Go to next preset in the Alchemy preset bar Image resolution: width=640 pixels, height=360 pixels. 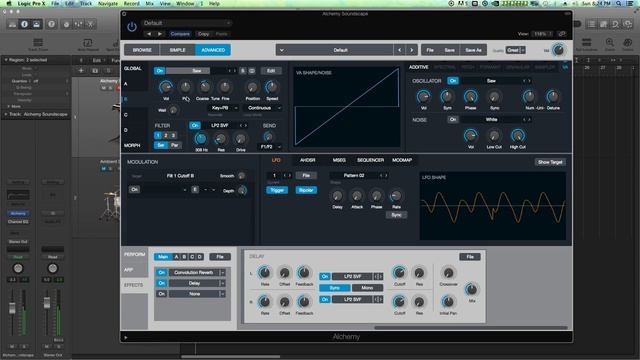point(411,50)
